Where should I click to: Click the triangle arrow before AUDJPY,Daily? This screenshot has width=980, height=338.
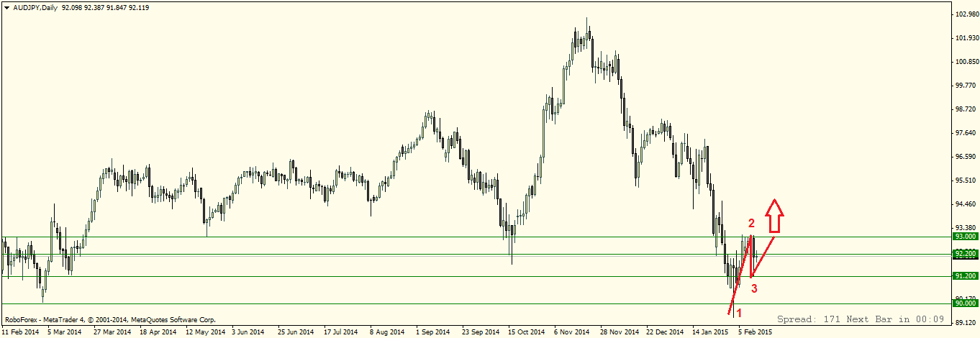[6, 6]
